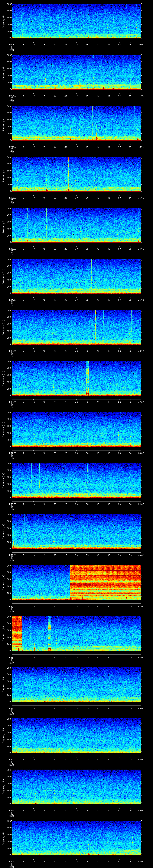
Task: Click the '4:31:00' start time label
Action: point(12,147)
